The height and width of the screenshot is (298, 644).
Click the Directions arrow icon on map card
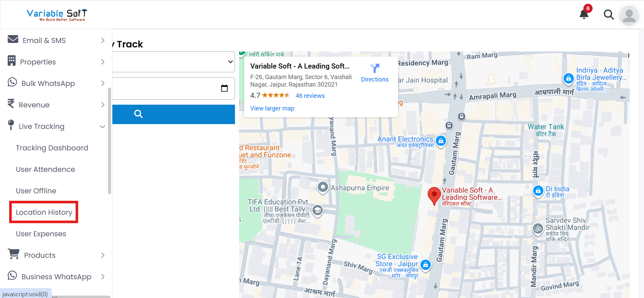click(375, 68)
